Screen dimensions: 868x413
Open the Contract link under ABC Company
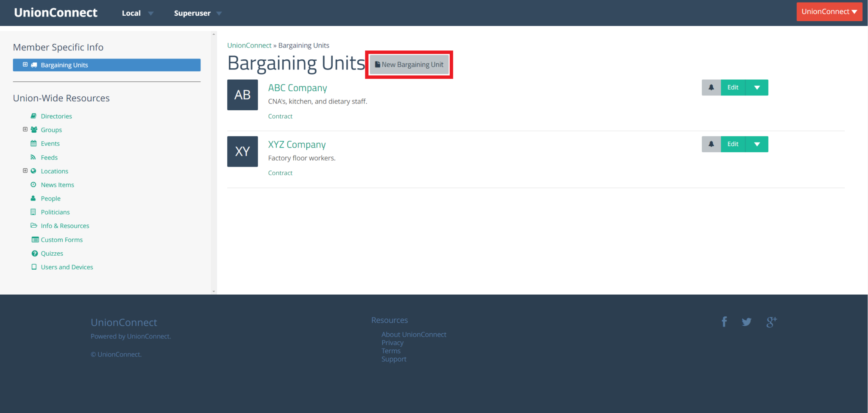point(280,116)
